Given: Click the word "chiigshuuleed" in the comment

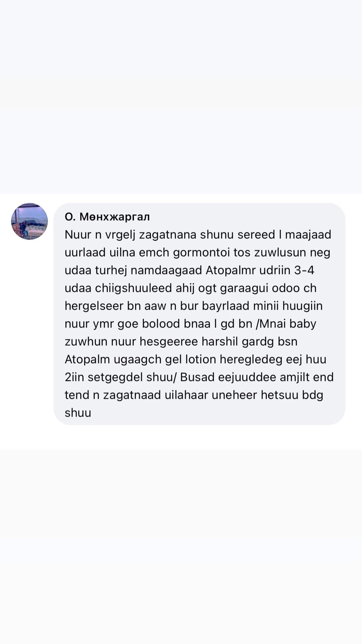Looking at the screenshot, I should click(x=129, y=288).
